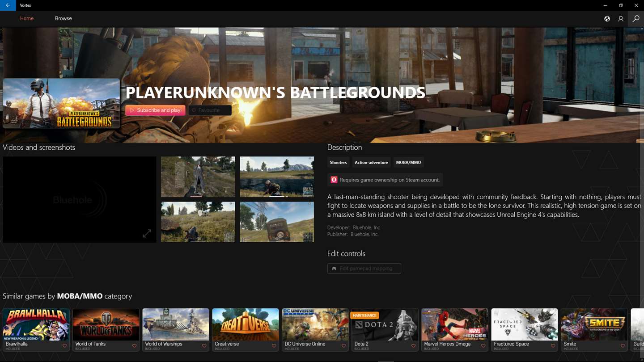Favourite Creativerse with its heart icon
This screenshot has width=644, height=362.
point(274,345)
